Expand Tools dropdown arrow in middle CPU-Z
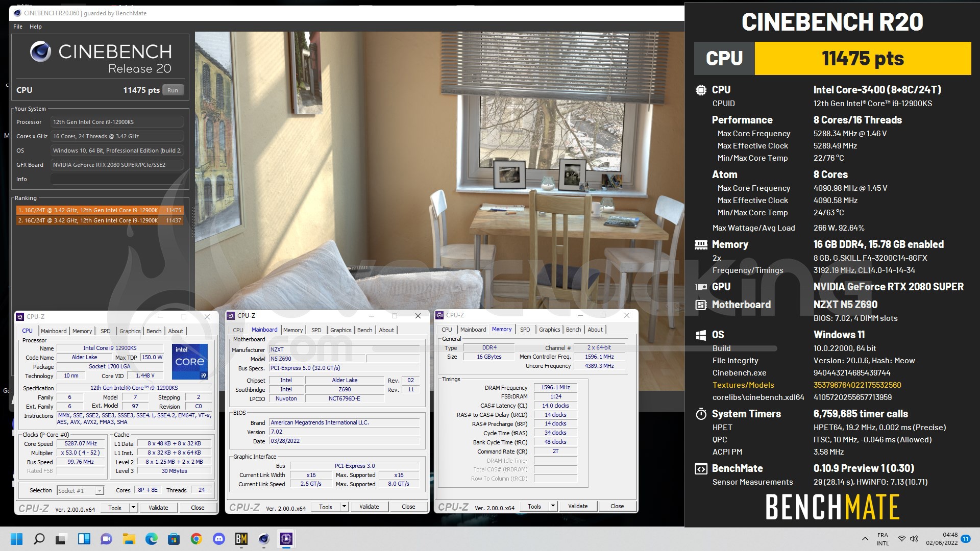980x551 pixels. coord(345,507)
